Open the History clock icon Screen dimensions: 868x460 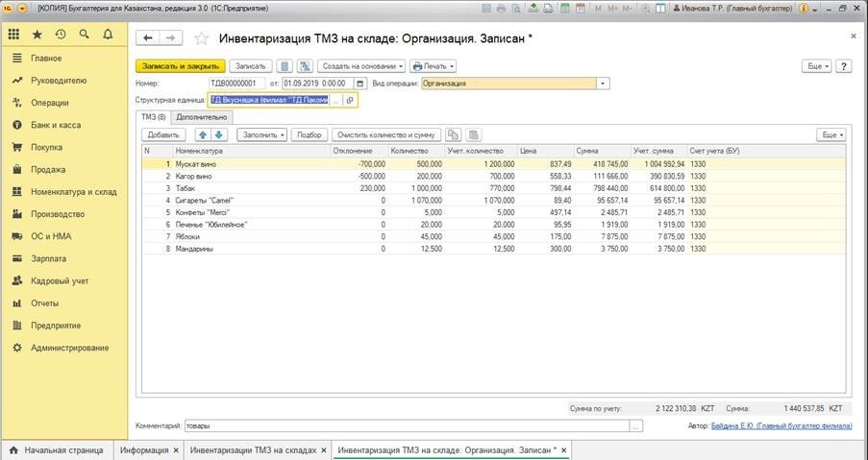point(61,35)
